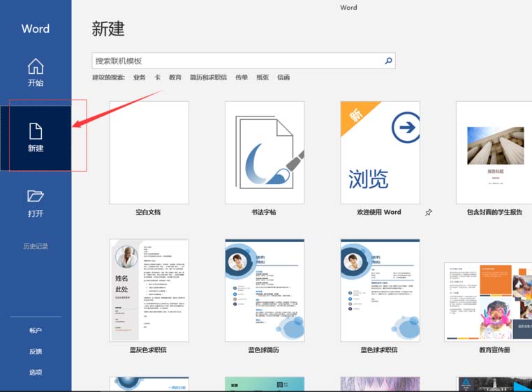This screenshot has width=532, height=392.
Task: Click the 蓝色球简历 label text
Action: coord(264,350)
